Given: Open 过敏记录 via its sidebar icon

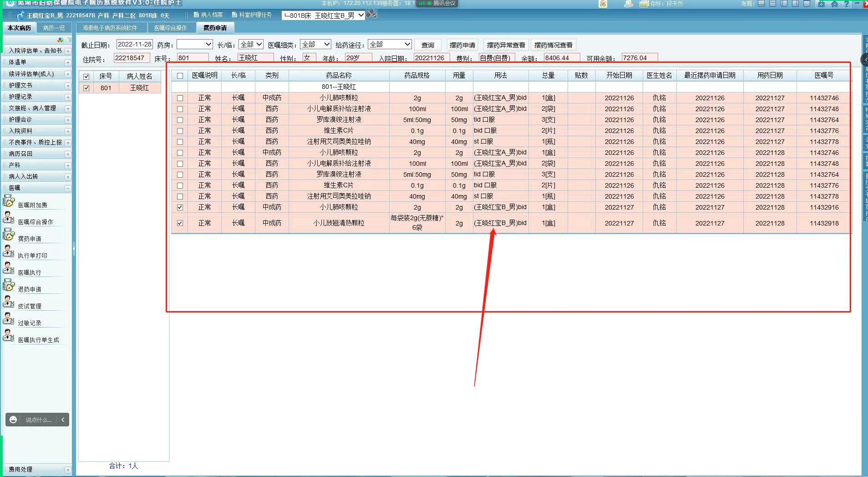Looking at the screenshot, I should [x=9, y=318].
